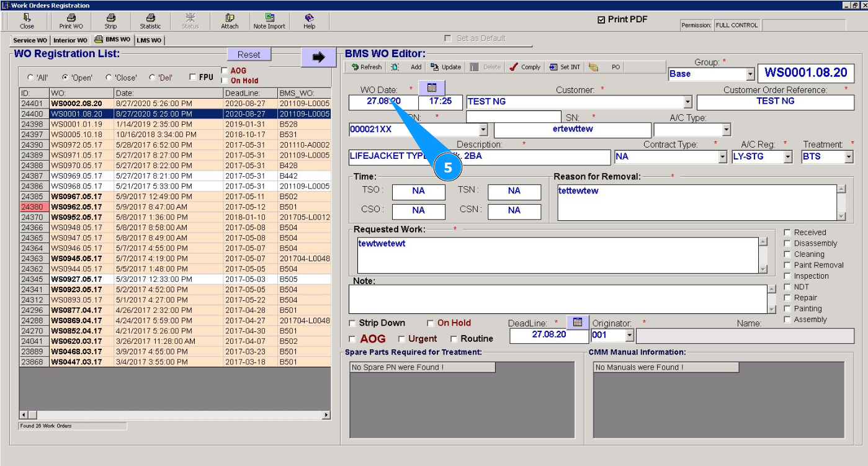Screen dimensions: 868x466
Task: Select work order WS0002.08.20 row
Action: click(76, 104)
